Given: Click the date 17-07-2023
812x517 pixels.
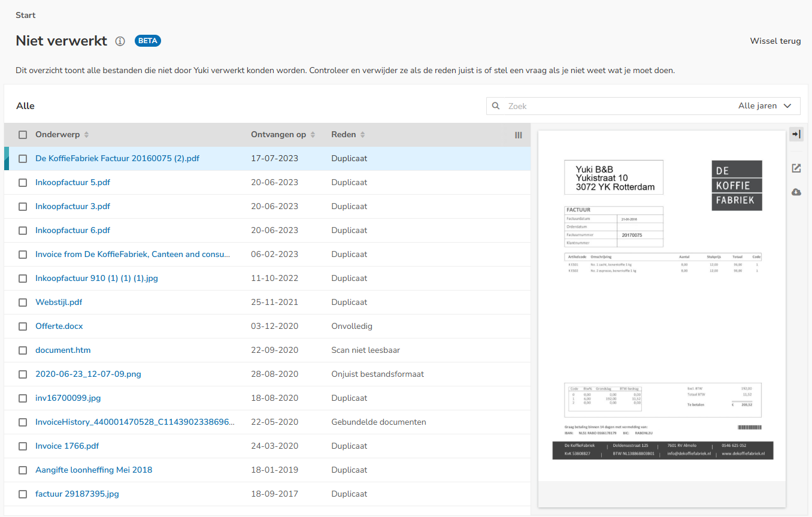Looking at the screenshot, I should 274,159.
